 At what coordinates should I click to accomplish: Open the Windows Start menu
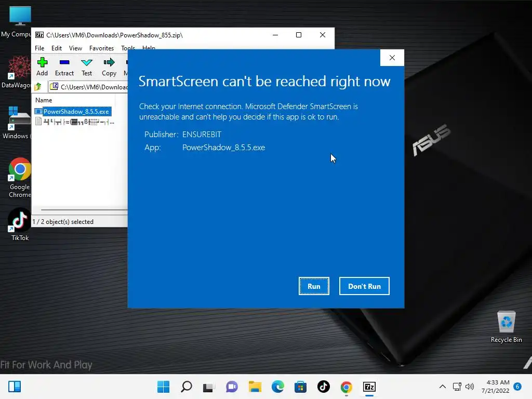pyautogui.click(x=163, y=387)
